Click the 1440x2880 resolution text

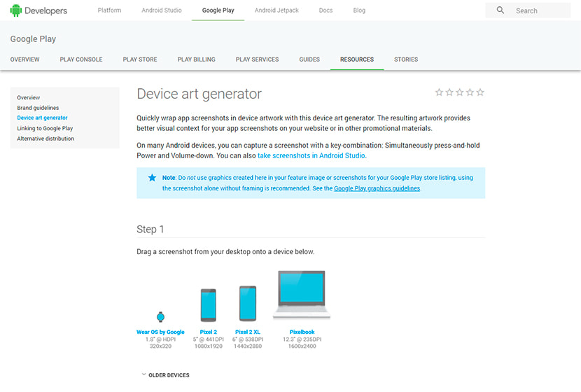248,346
